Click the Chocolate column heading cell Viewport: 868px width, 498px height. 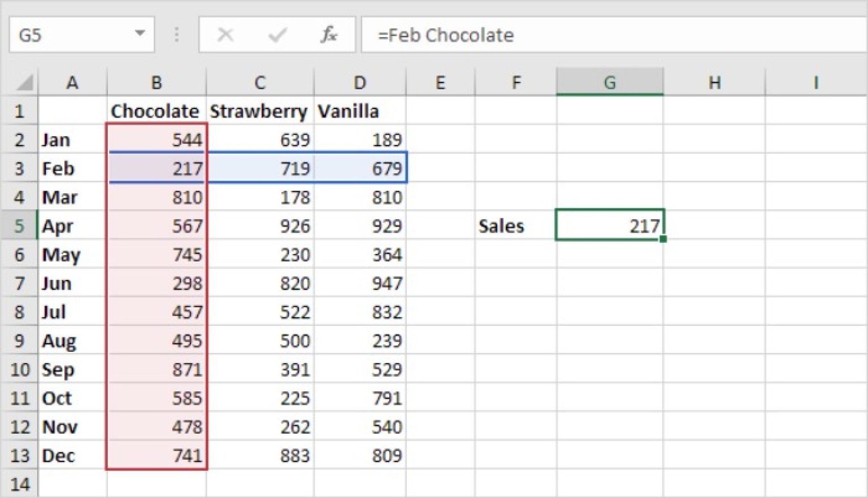pos(156,111)
